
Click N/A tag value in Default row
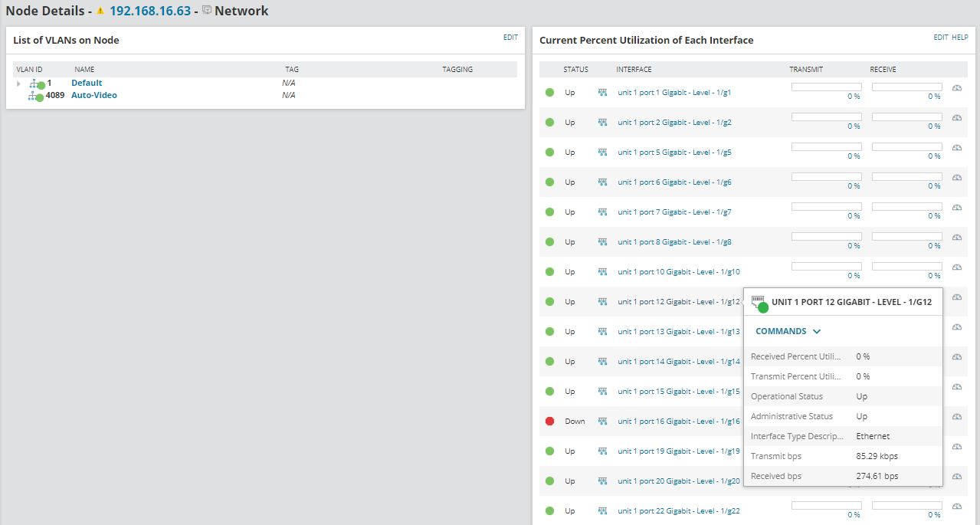(289, 83)
